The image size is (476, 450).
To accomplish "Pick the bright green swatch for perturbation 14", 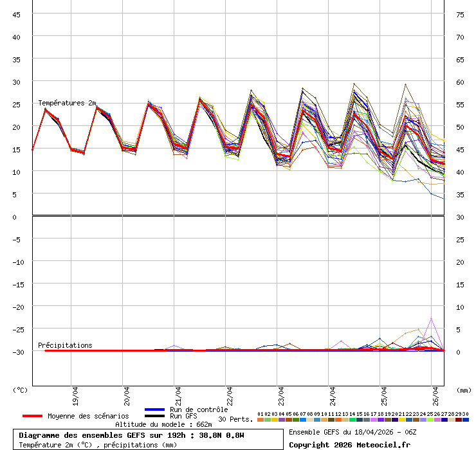I will point(352,420).
